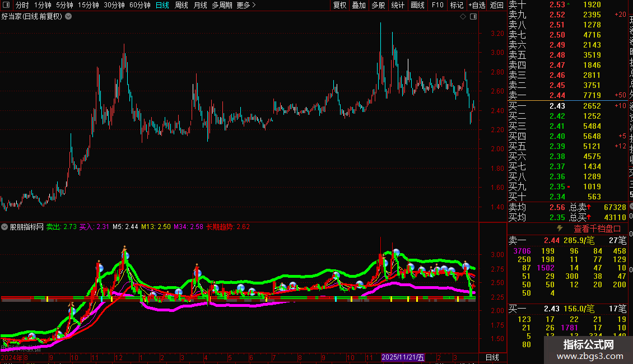Open the 查看千档盘口 link
Screen dimensions: 633x364
[597, 229]
